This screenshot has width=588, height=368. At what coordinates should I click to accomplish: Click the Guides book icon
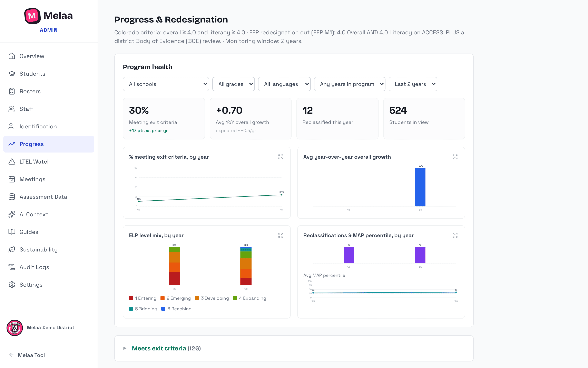pos(12,232)
